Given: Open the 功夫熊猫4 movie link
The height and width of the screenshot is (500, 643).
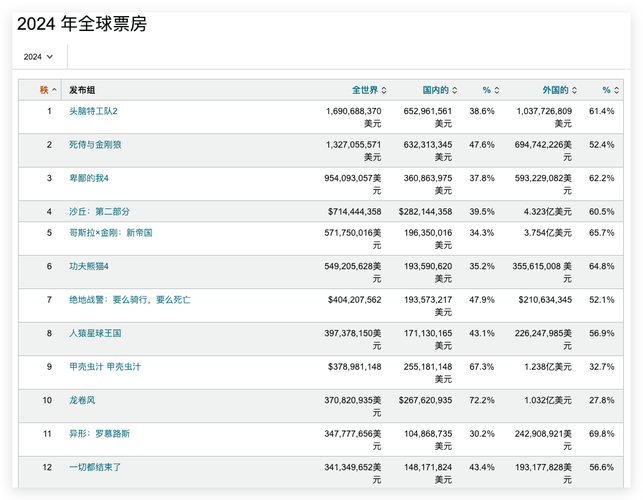Looking at the screenshot, I should [89, 267].
